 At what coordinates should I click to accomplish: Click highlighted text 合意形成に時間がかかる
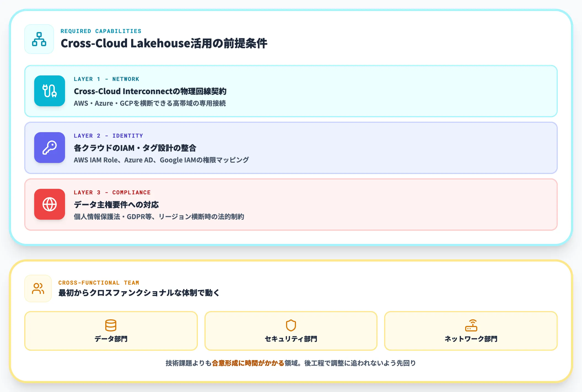(x=248, y=363)
